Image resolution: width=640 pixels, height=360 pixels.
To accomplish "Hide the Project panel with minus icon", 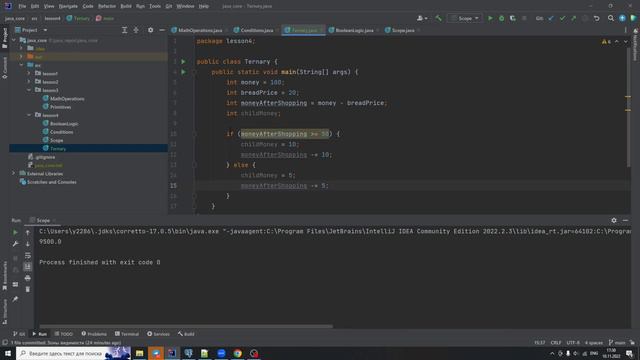I will (x=162, y=30).
